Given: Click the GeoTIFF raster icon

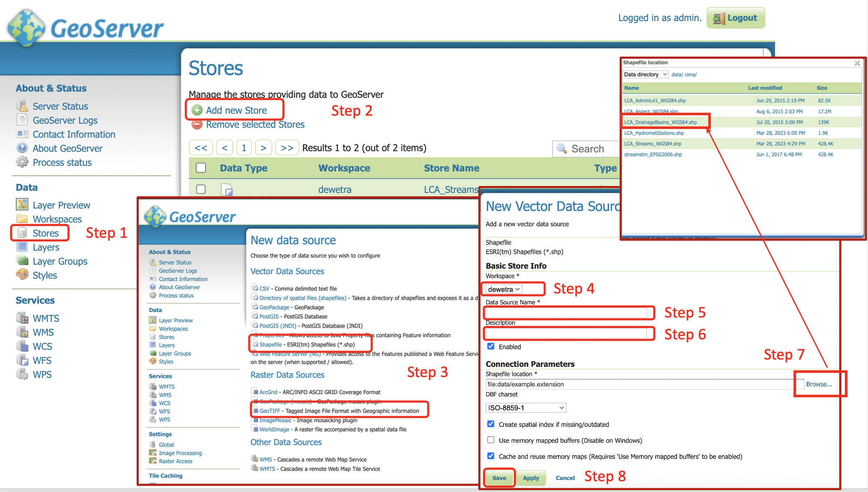Looking at the screenshot, I should pyautogui.click(x=256, y=411).
